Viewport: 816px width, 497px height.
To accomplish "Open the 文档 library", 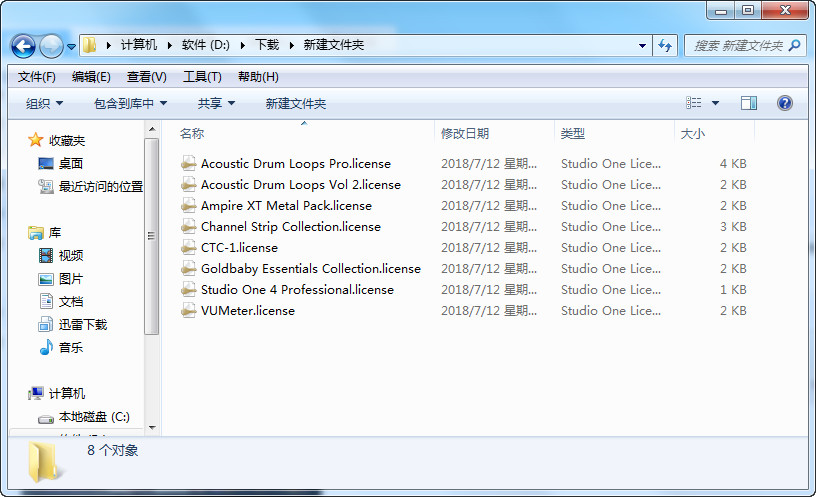I will click(71, 302).
